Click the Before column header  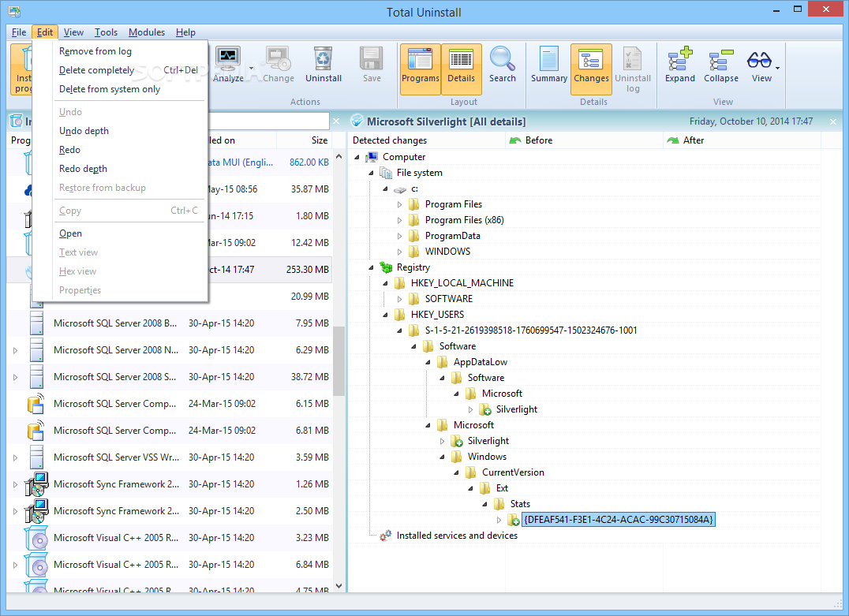click(x=584, y=140)
